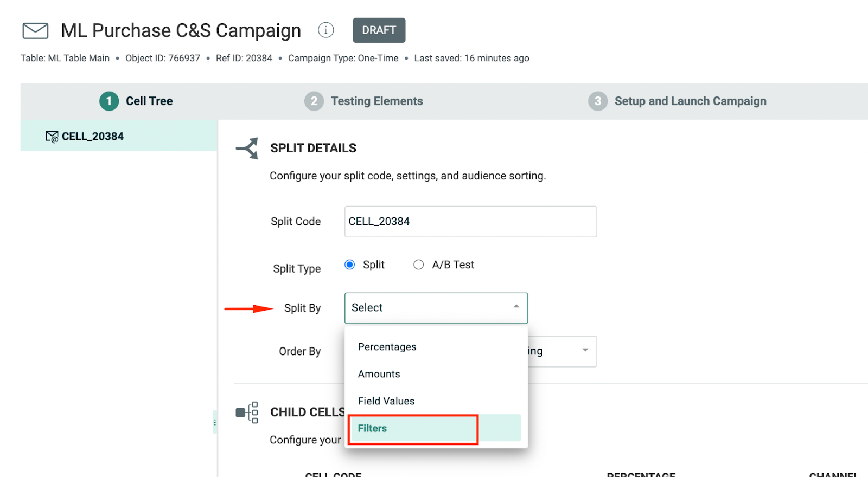
Task: Click the Split Code input field
Action: point(470,221)
